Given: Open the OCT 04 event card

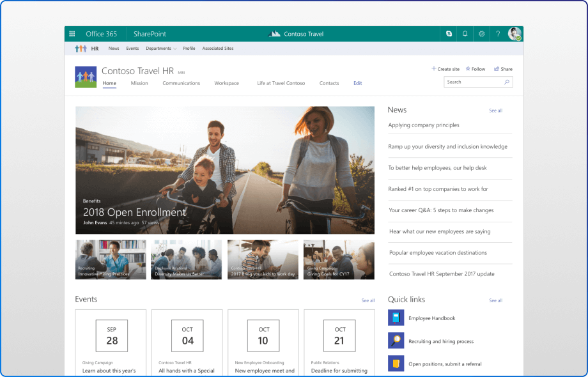Looking at the screenshot, I should [x=187, y=342].
